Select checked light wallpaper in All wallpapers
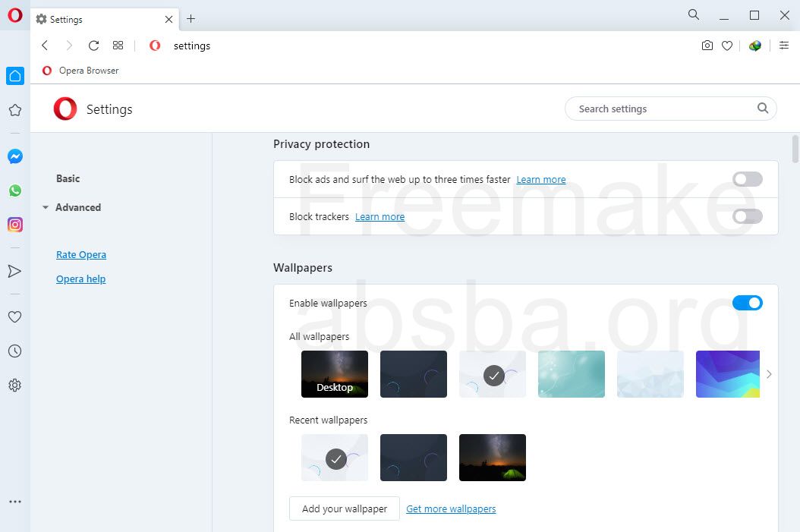 [x=493, y=374]
